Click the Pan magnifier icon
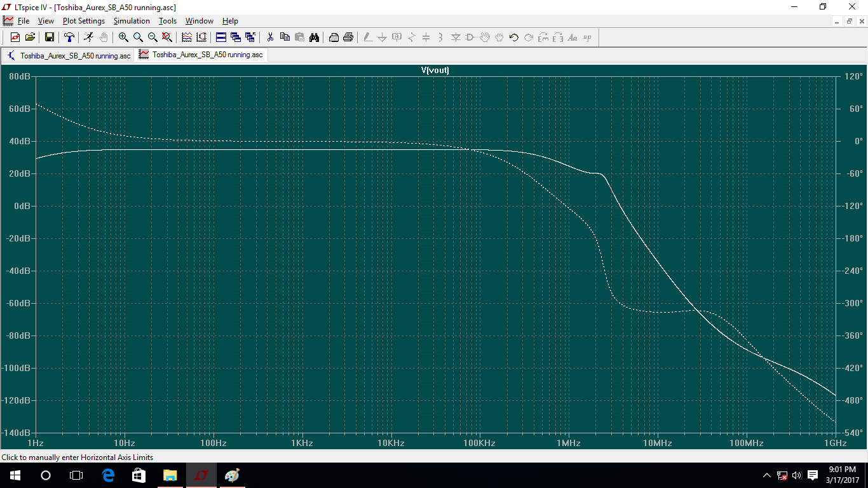This screenshot has height=488, width=868. 138,37
